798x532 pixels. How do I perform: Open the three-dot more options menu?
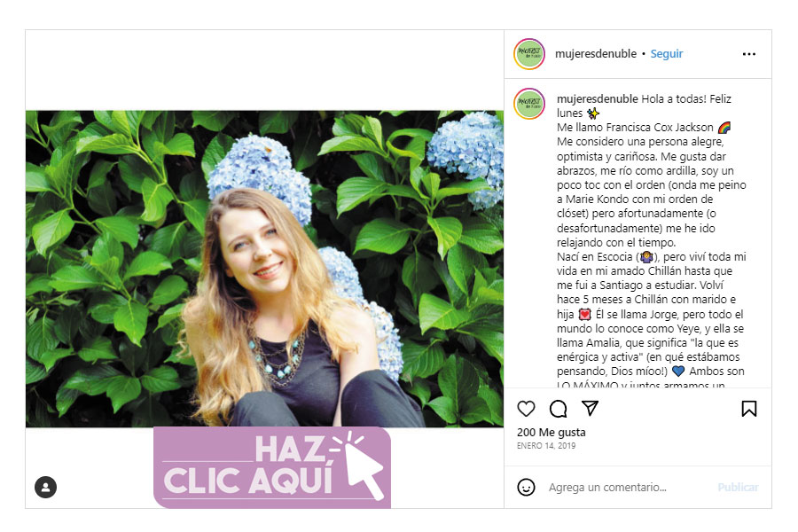tap(748, 54)
